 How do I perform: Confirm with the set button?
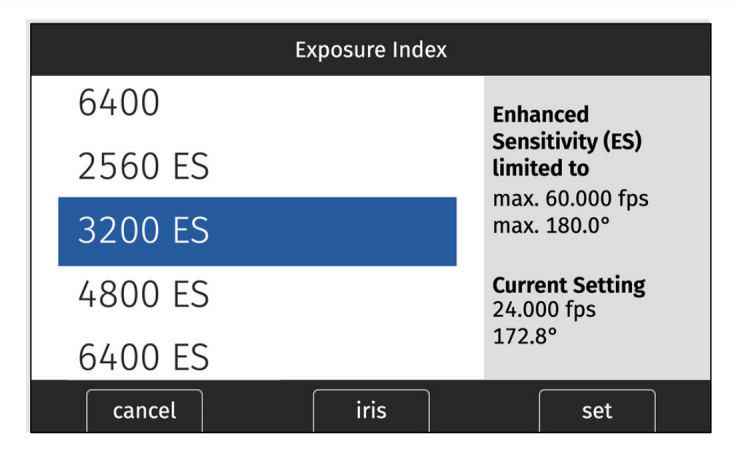[597, 410]
